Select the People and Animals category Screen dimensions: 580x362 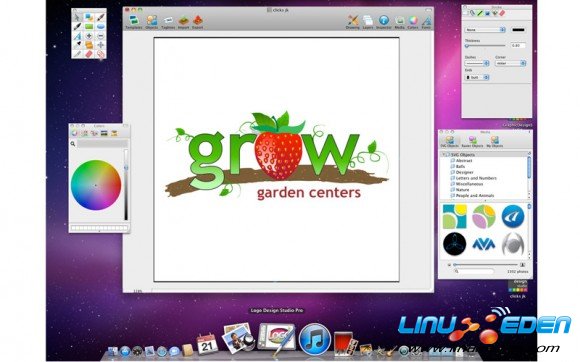point(472,195)
